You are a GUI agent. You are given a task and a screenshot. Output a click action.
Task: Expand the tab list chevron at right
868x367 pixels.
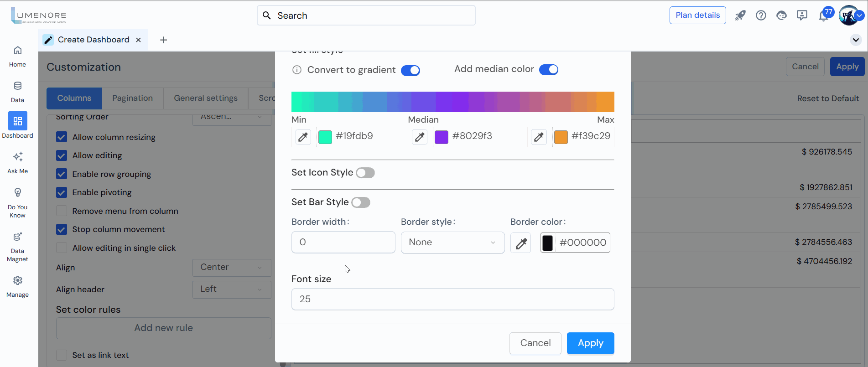pyautogui.click(x=856, y=40)
